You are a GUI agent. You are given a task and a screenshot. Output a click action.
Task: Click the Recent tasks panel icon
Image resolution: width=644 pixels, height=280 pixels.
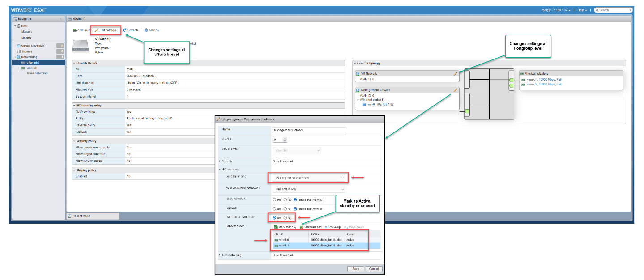pos(69,216)
